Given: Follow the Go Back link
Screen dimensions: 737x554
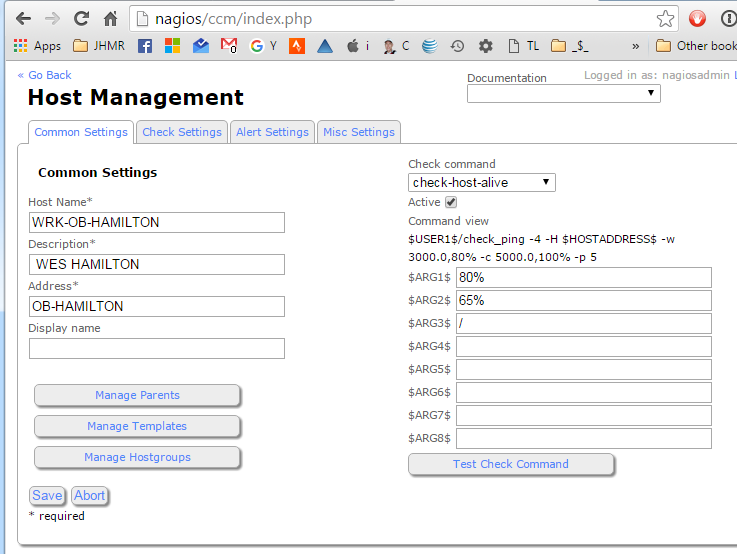Looking at the screenshot, I should pos(45,75).
